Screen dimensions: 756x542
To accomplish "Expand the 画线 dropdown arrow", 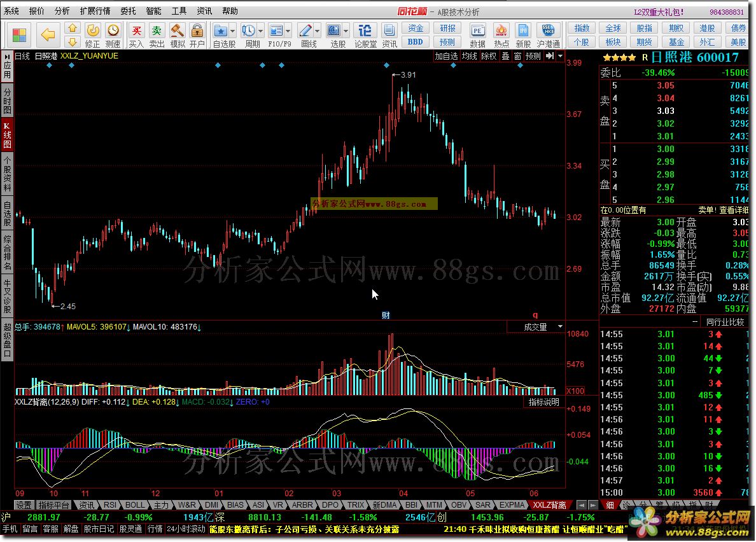I will click(x=318, y=31).
